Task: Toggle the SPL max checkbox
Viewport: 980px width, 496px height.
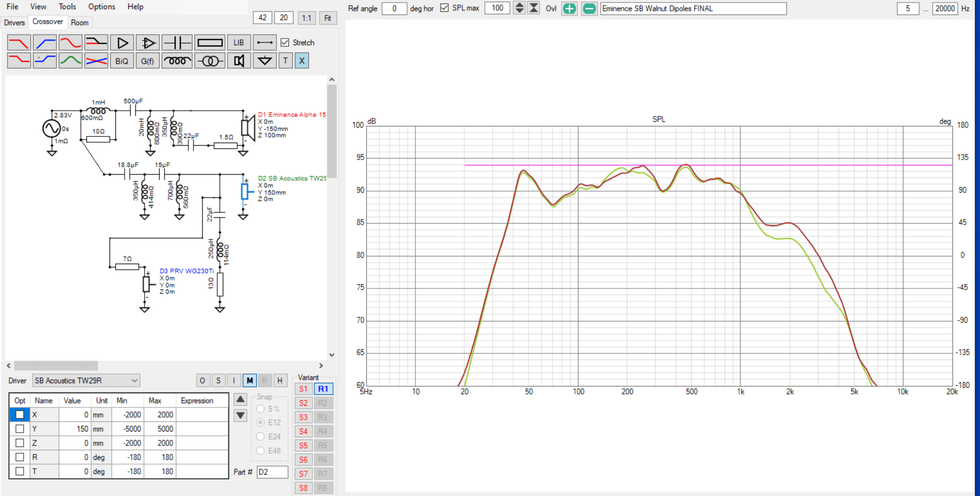Action: click(445, 8)
